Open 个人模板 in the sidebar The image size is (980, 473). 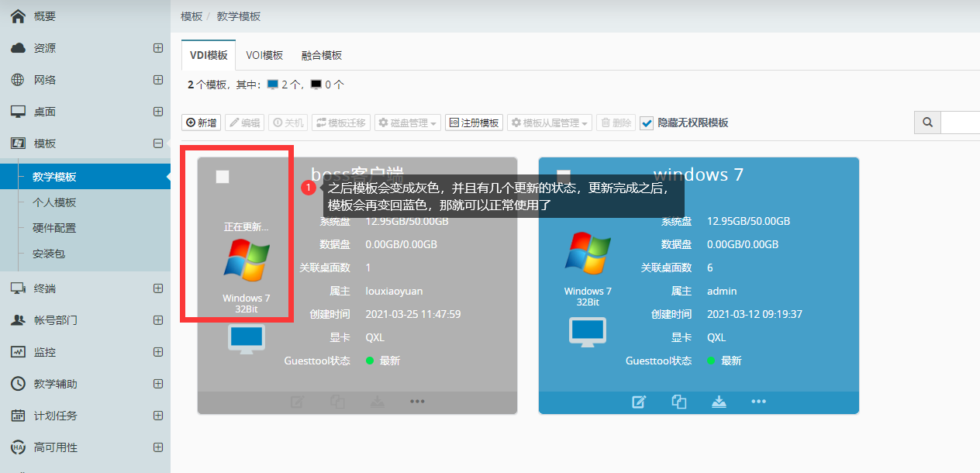(54, 202)
